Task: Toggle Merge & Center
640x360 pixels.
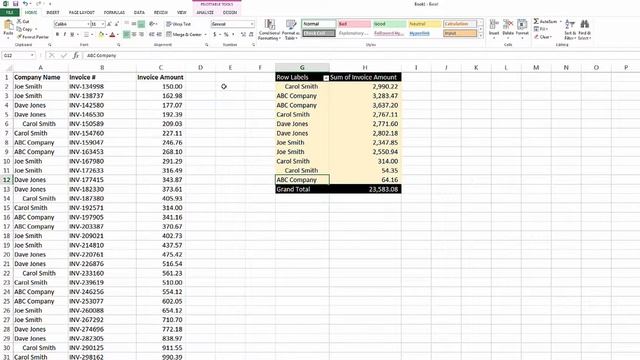Action: pos(184,35)
